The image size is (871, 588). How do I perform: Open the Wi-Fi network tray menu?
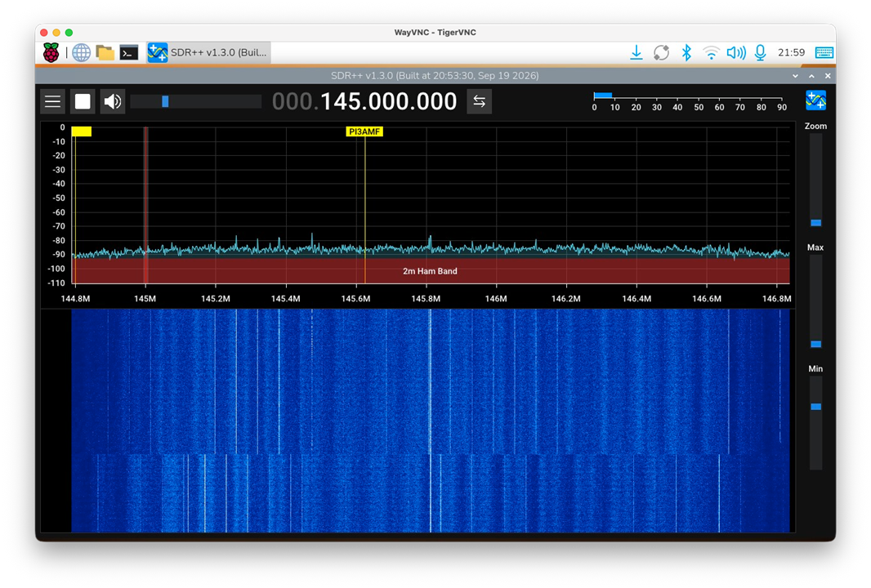pyautogui.click(x=711, y=53)
